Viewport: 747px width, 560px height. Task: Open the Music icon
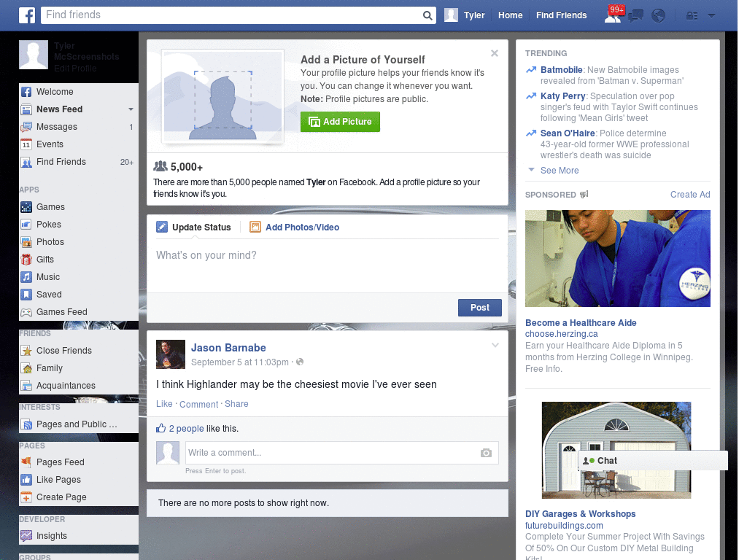click(26, 277)
